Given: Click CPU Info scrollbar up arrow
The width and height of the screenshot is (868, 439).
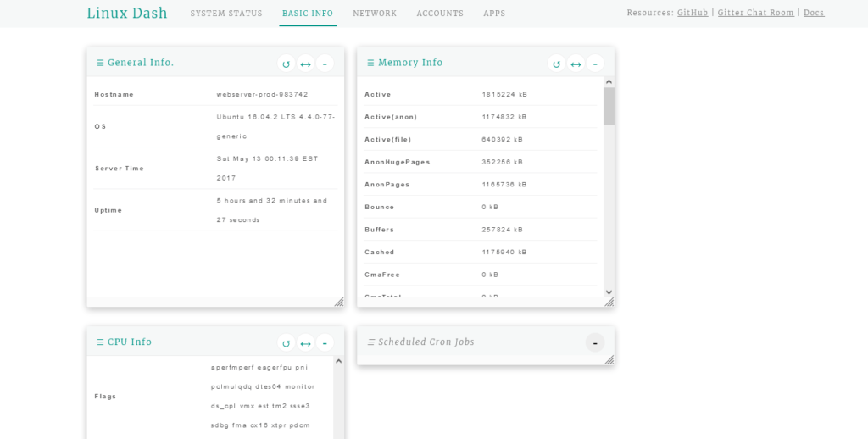Looking at the screenshot, I should coord(339,361).
